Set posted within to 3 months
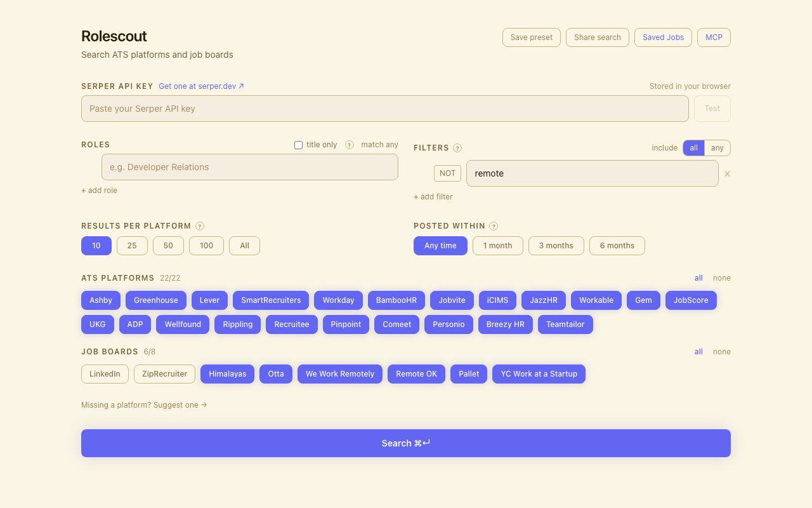This screenshot has height=508, width=812. (556, 246)
